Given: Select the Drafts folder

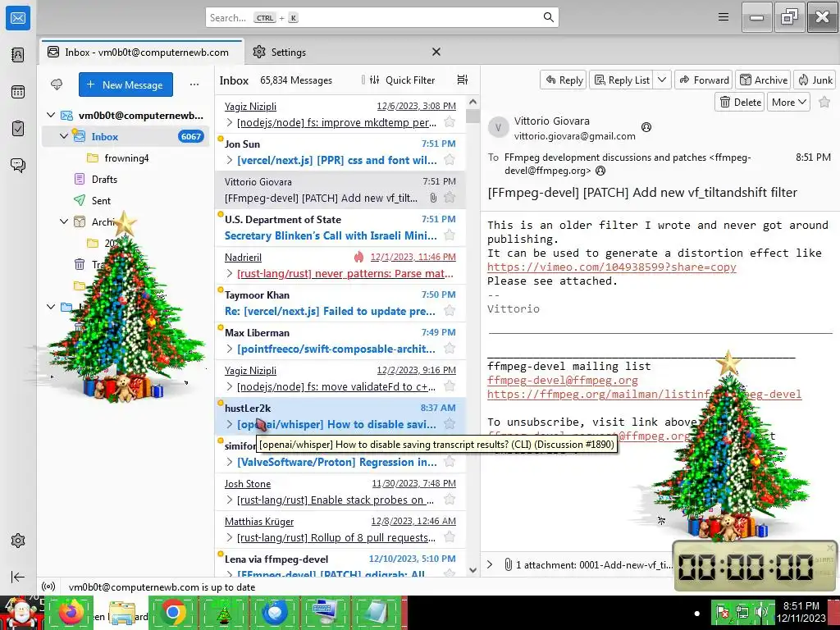Looking at the screenshot, I should click(104, 180).
